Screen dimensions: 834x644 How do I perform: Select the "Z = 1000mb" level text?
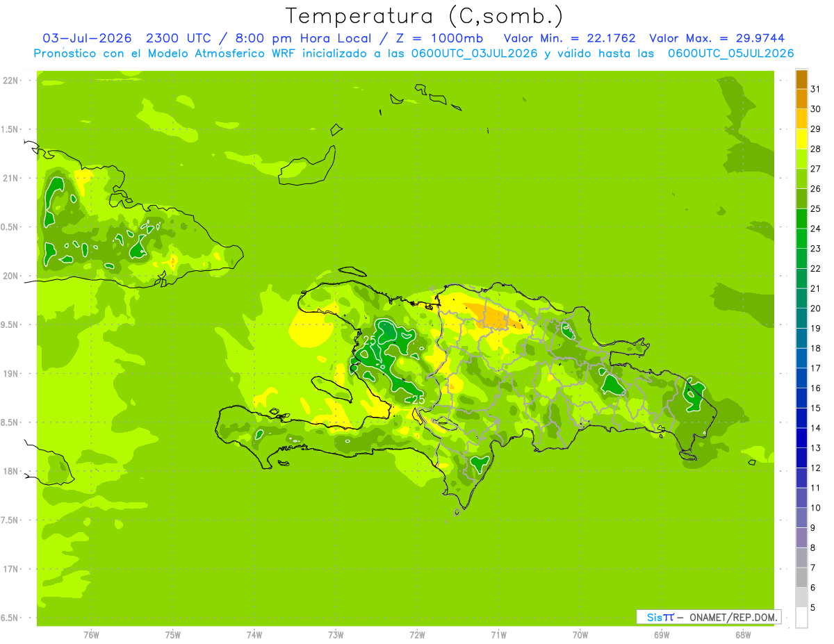coord(439,39)
